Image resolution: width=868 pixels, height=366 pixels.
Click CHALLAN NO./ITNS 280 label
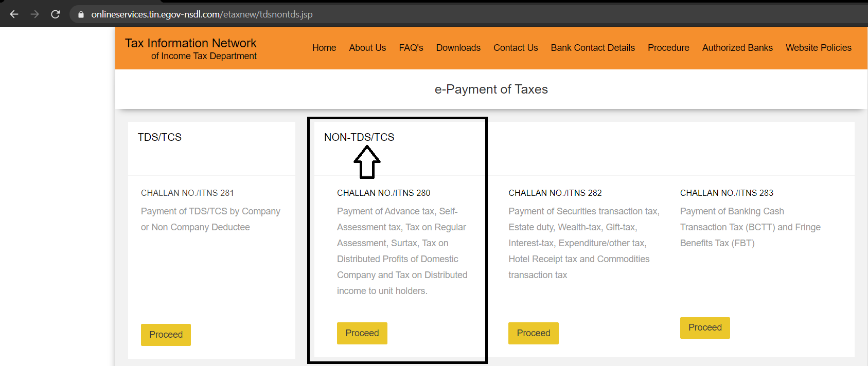point(384,193)
